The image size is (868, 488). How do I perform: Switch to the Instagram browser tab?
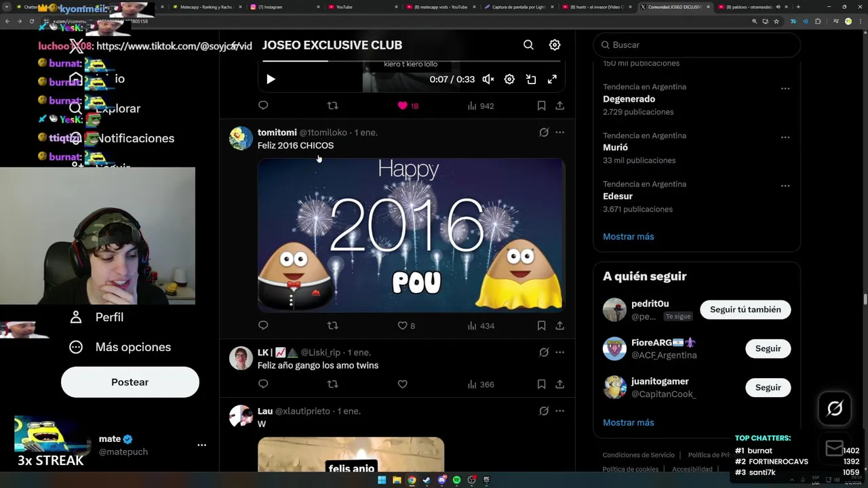pyautogui.click(x=285, y=7)
